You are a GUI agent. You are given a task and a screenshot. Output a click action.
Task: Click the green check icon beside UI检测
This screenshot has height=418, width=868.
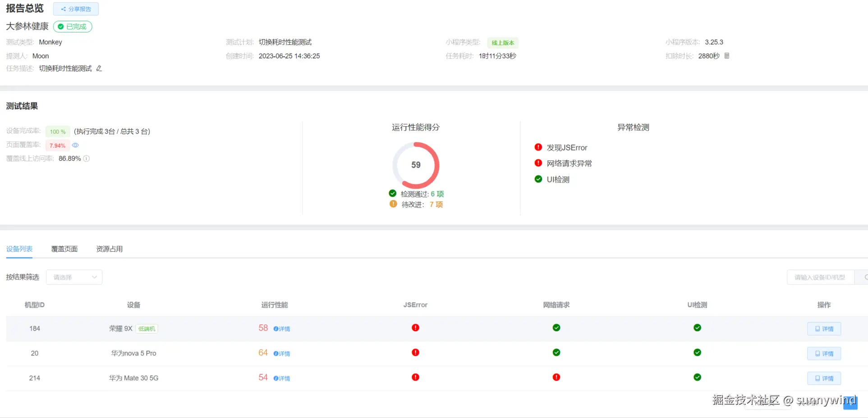(x=538, y=179)
